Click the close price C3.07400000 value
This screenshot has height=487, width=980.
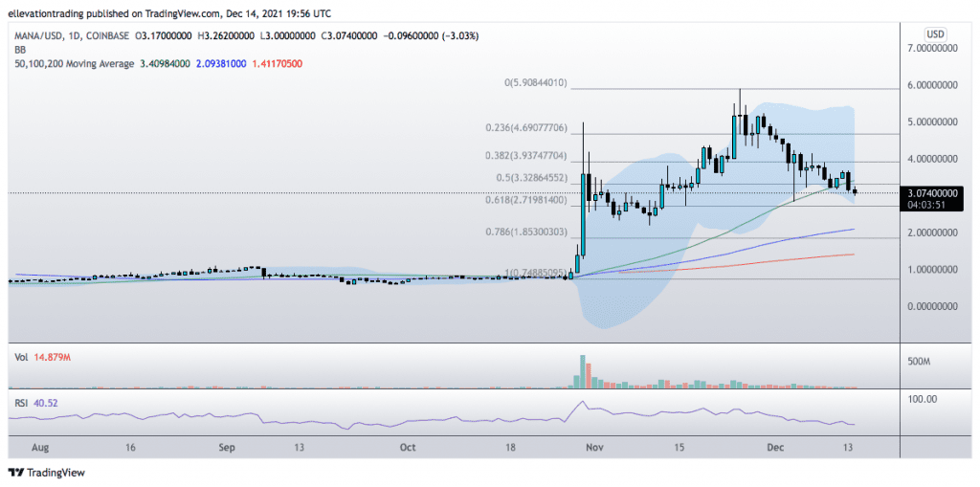point(349,36)
